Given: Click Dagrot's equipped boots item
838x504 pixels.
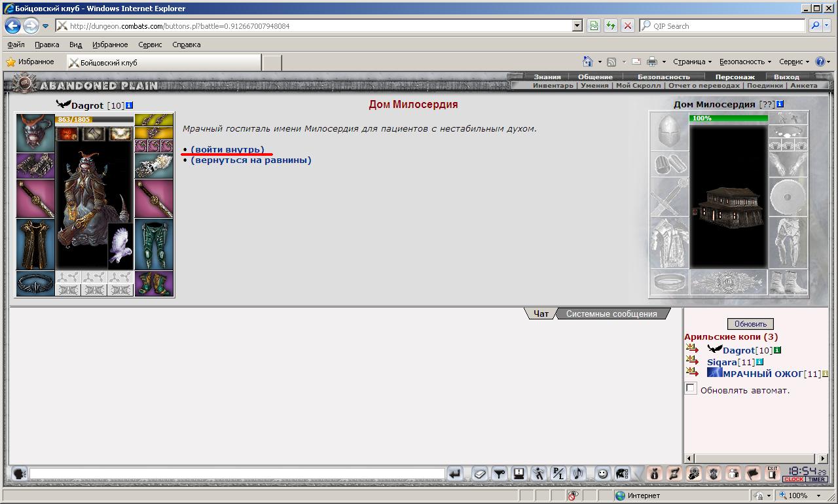Looking at the screenshot, I should [x=154, y=283].
